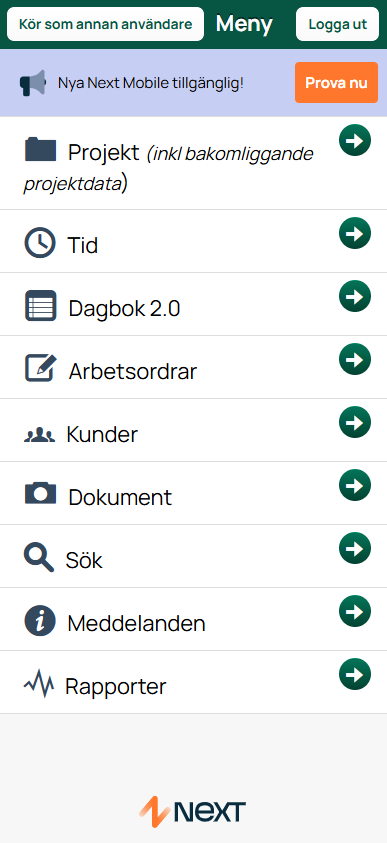The image size is (387, 843).
Task: Click the camera icon beside Dokument
Action: [x=40, y=493]
